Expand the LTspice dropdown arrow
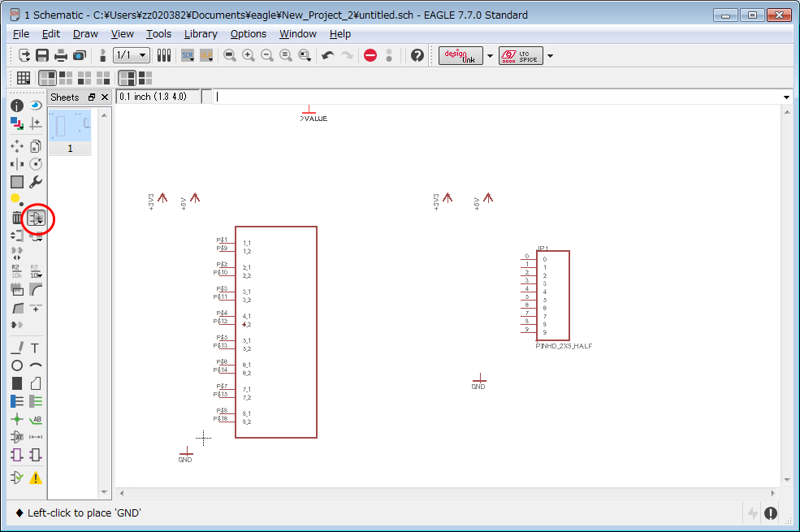 (550, 55)
